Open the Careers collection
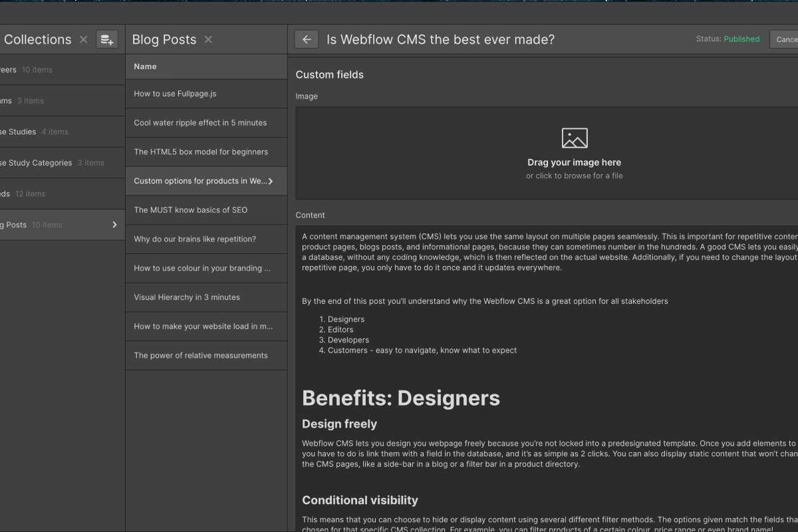Image resolution: width=798 pixels, height=532 pixels. [63, 70]
